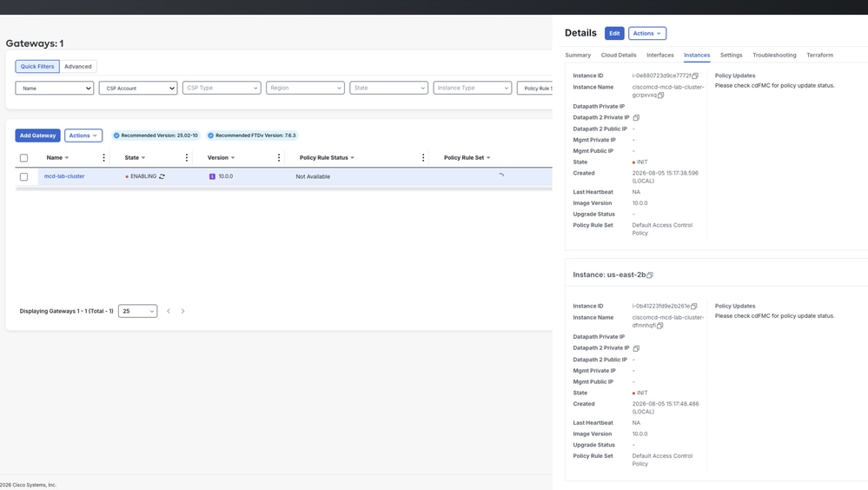Click the Recommended FTDv Version 7.6.3 check icon

(x=210, y=136)
